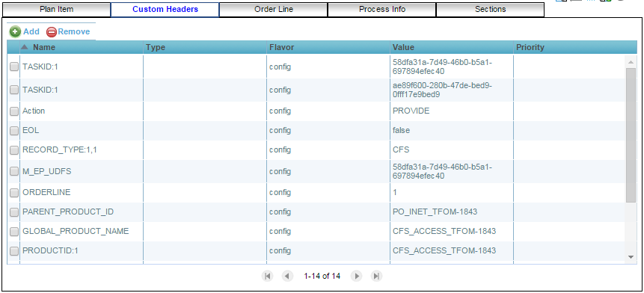Screen dimensions: 644x293
Task: Open the Process Info tab
Action: (x=382, y=10)
